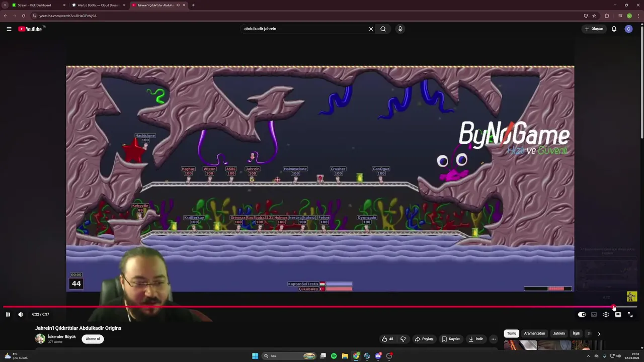Open Discord from the taskbar

(378, 356)
